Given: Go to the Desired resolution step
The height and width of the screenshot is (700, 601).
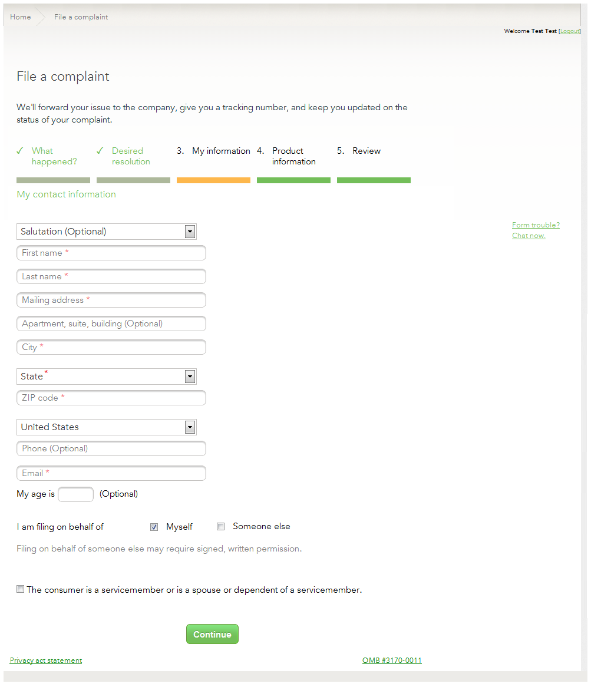Looking at the screenshot, I should point(131,156).
